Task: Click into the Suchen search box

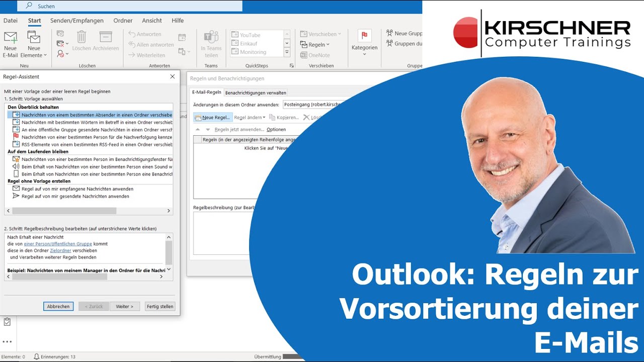Action: (130, 6)
